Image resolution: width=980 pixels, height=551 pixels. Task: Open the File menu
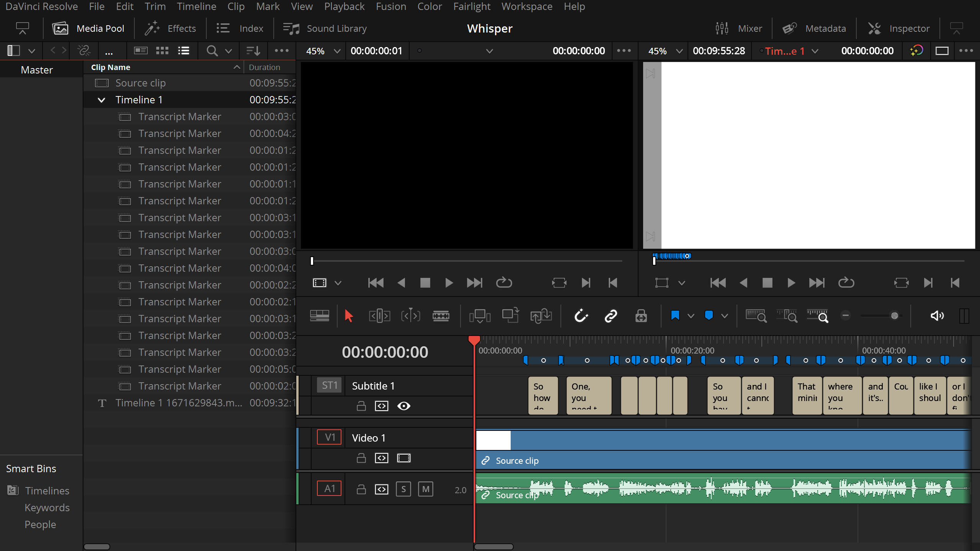coord(96,7)
